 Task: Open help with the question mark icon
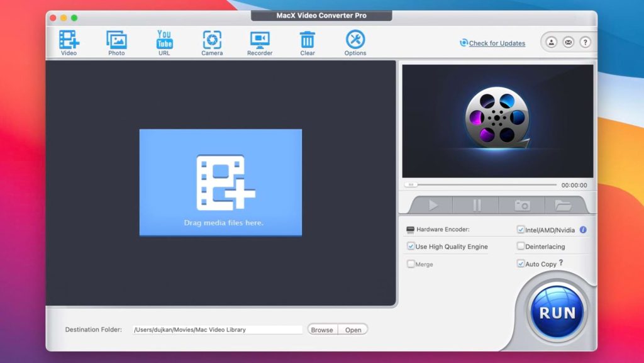click(x=586, y=42)
